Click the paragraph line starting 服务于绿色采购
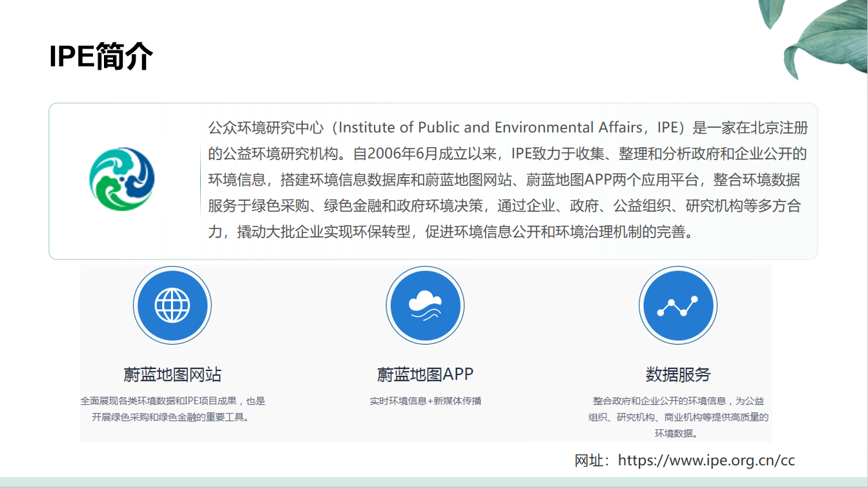868x488 pixels. tap(504, 205)
